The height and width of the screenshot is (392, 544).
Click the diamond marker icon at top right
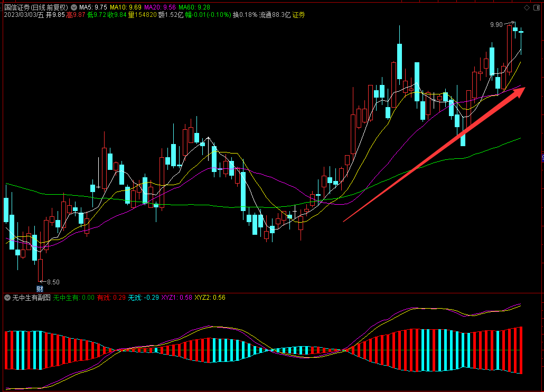527,7
